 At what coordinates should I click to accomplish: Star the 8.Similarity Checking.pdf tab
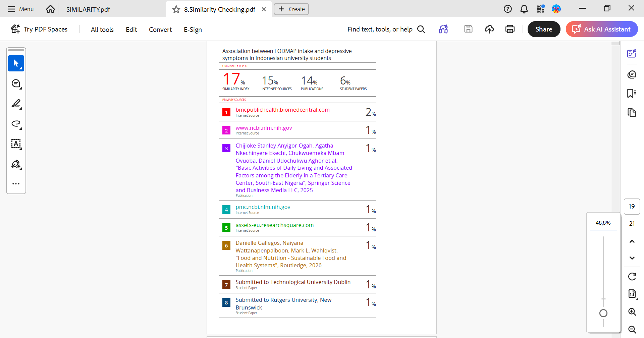pos(176,9)
